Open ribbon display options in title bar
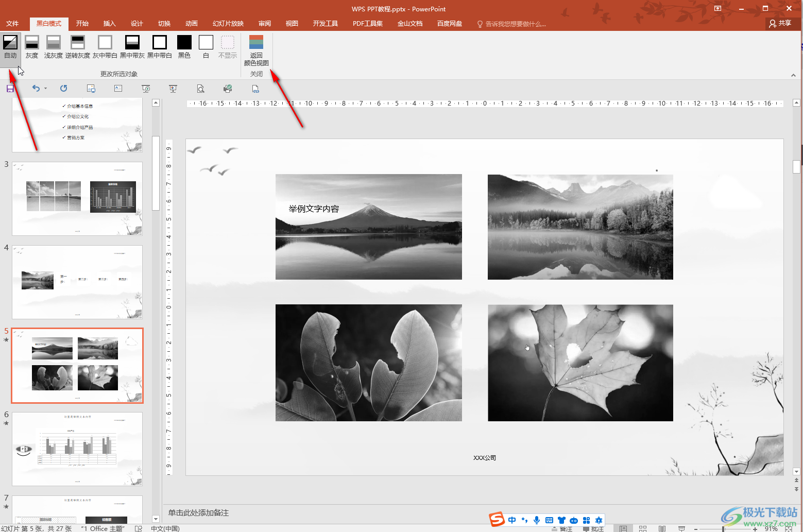The width and height of the screenshot is (803, 532). coord(717,9)
